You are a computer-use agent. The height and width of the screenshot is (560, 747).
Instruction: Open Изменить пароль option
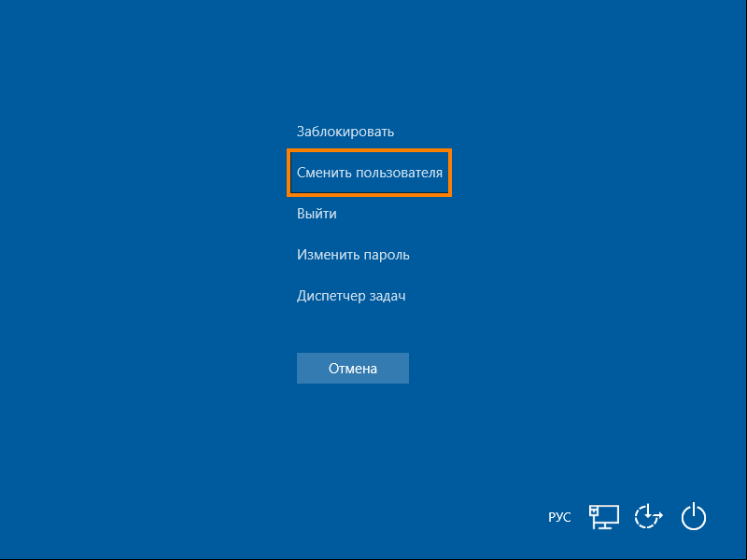coord(353,255)
